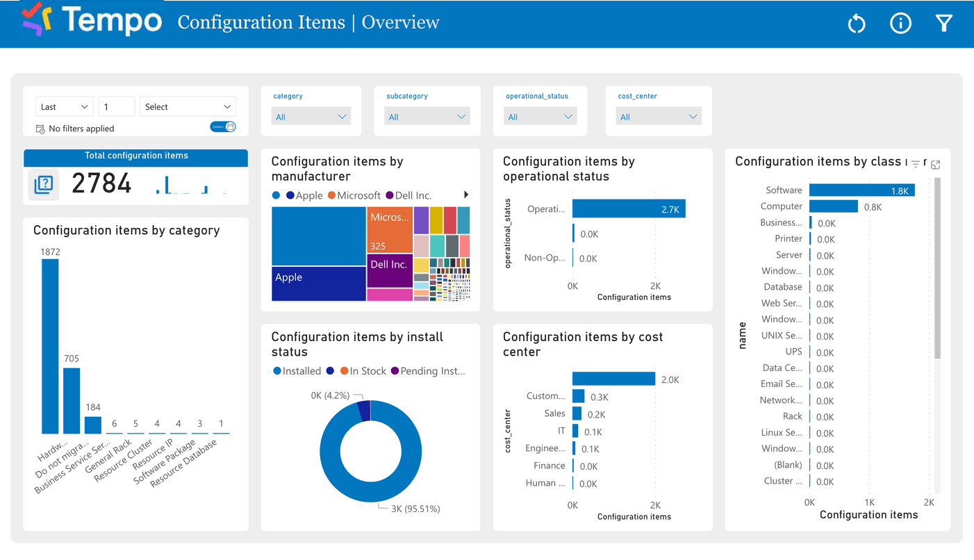Viewport: 974px width, 560px height.
Task: Click the class chart vertical scrollbar
Action: pyautogui.click(x=937, y=271)
